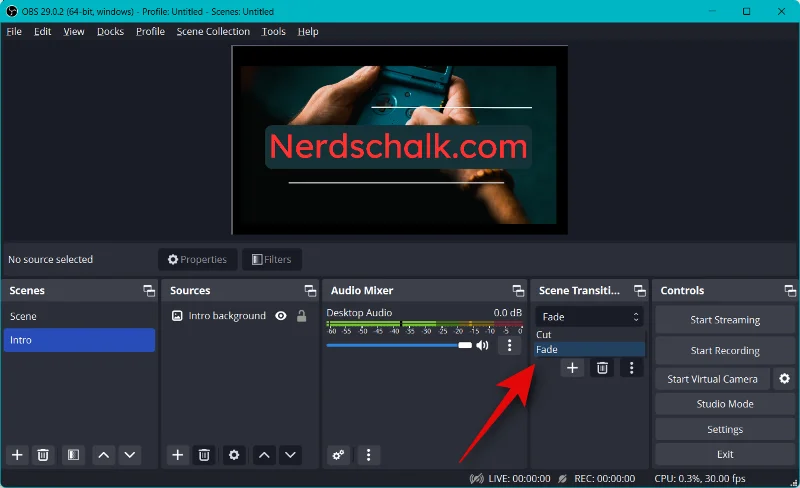Add a configurable transition plus icon

pyautogui.click(x=572, y=368)
